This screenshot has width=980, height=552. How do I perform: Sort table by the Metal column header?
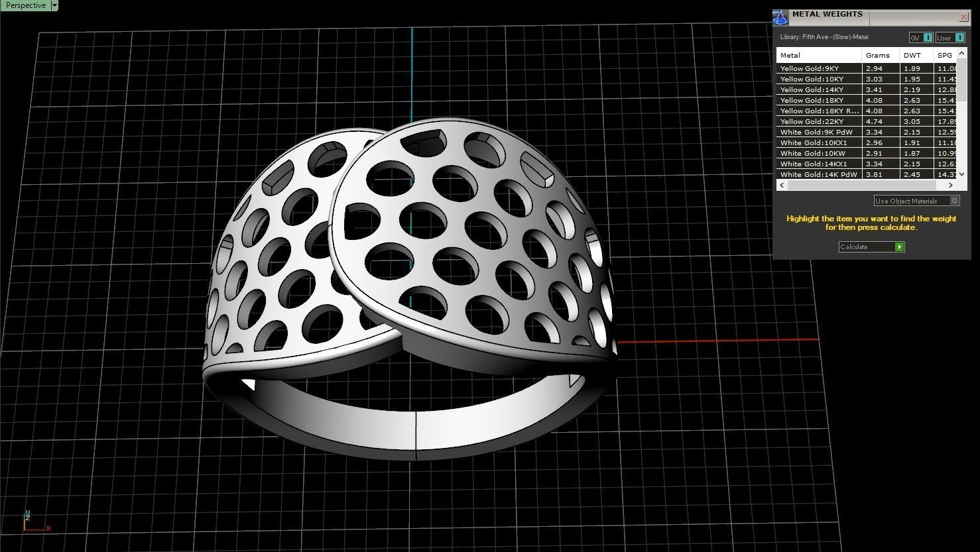(819, 55)
